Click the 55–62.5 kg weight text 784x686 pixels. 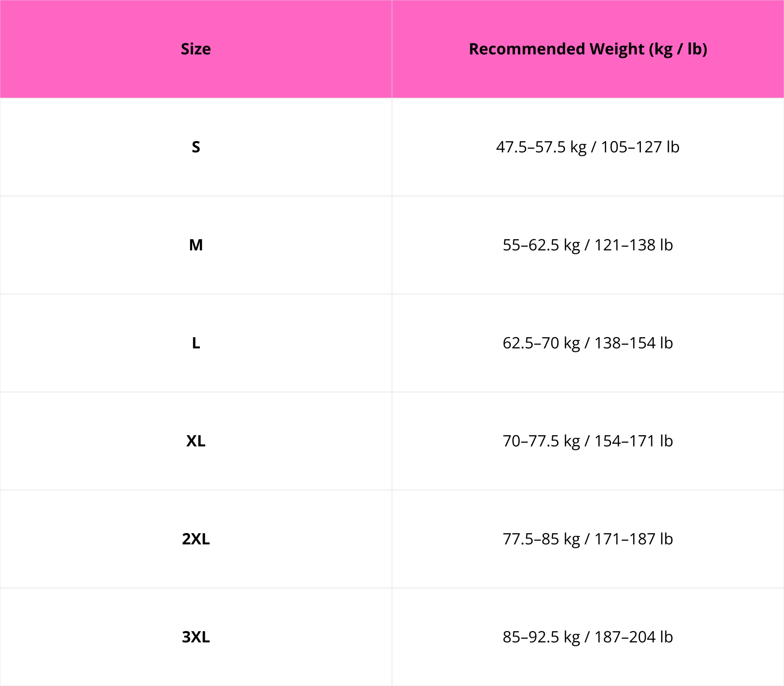(541, 245)
